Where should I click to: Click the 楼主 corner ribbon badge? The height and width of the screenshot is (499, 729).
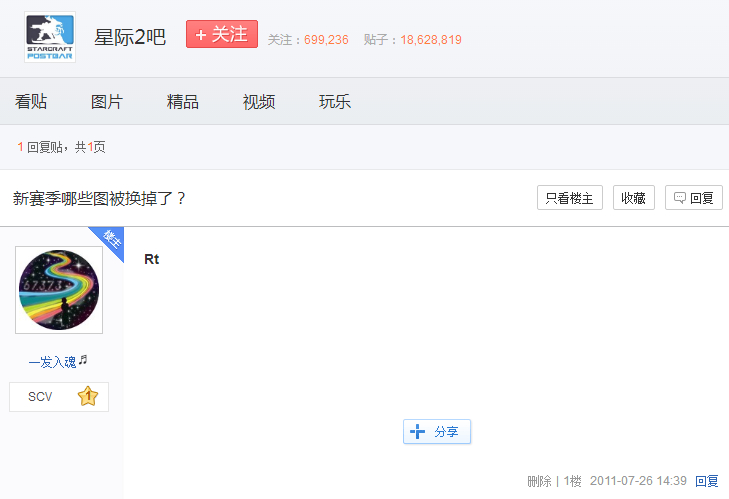110,240
